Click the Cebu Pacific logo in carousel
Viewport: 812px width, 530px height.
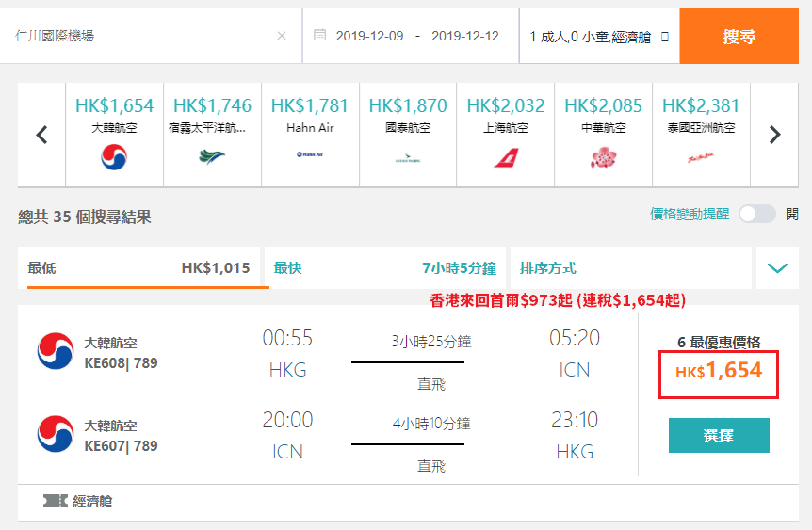point(212,156)
